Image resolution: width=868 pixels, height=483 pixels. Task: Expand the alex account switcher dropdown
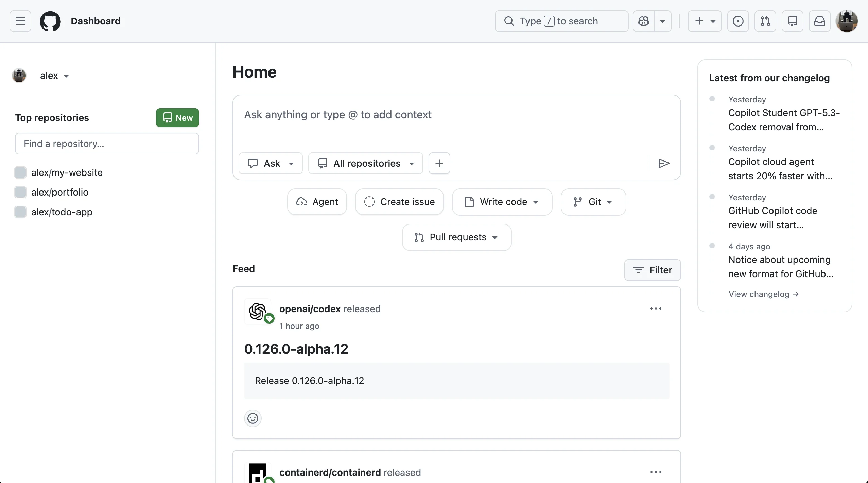click(x=54, y=76)
